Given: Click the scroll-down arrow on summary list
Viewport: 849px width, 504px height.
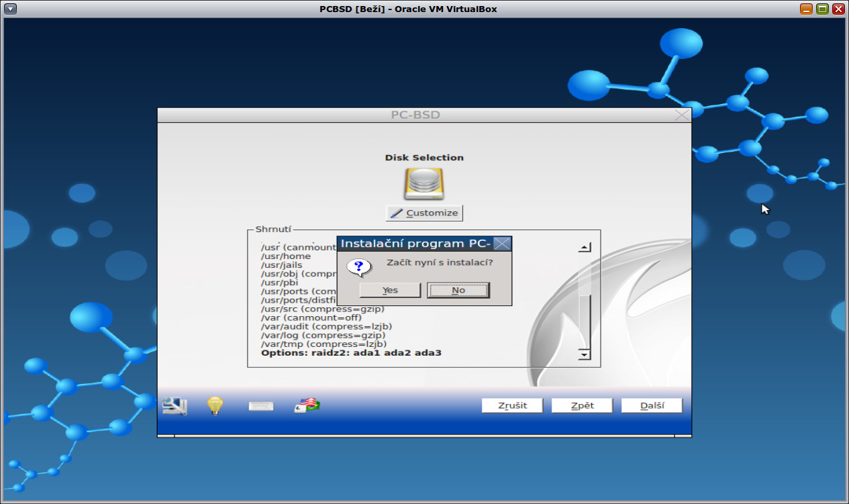Looking at the screenshot, I should click(584, 355).
